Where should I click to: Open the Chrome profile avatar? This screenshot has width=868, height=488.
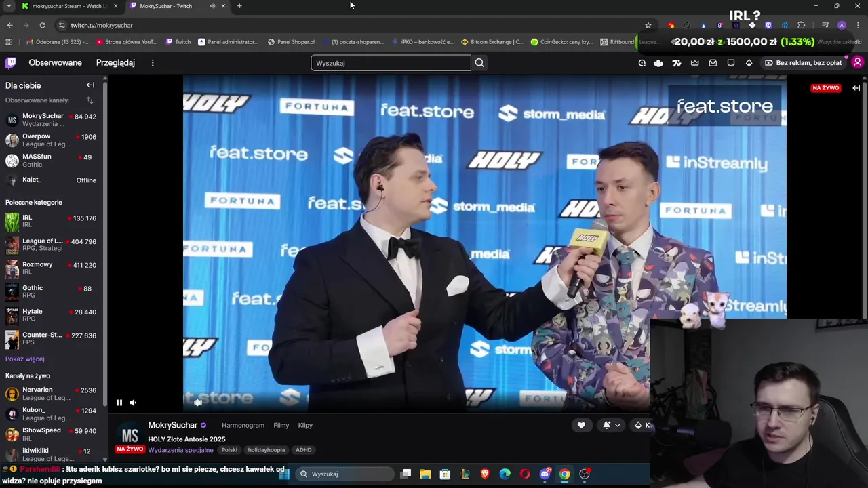tap(842, 25)
